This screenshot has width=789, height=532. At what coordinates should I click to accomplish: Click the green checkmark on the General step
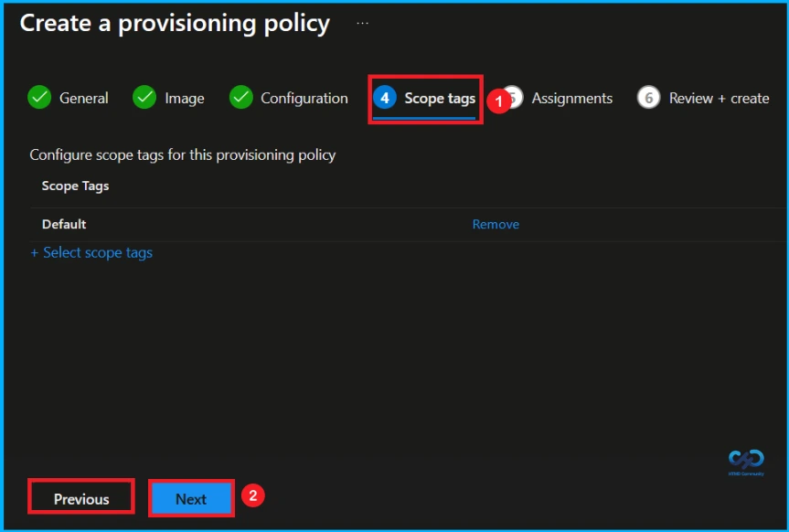[x=37, y=98]
